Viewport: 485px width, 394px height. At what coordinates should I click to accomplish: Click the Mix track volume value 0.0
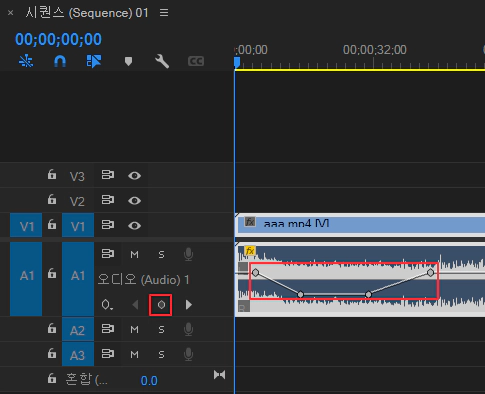point(149,380)
